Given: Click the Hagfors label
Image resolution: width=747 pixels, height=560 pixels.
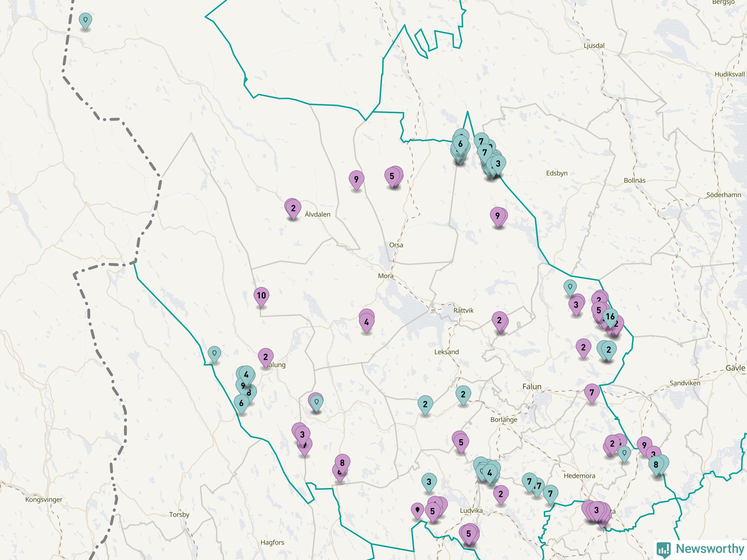Looking at the screenshot, I should tap(272, 542).
